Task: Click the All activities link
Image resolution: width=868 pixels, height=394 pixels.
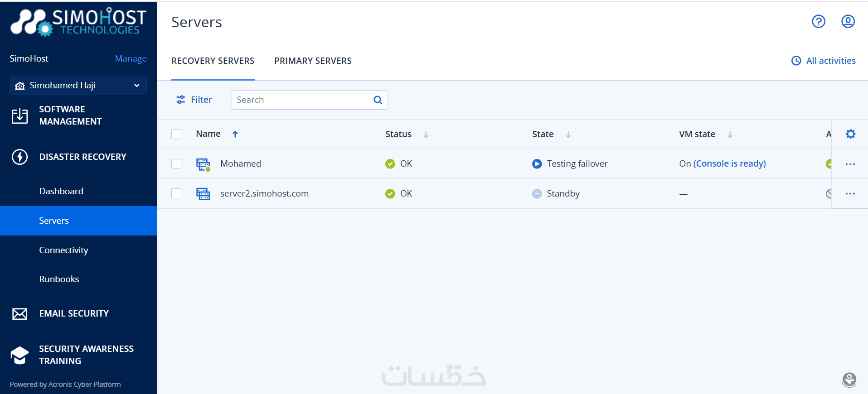Action: [831, 61]
